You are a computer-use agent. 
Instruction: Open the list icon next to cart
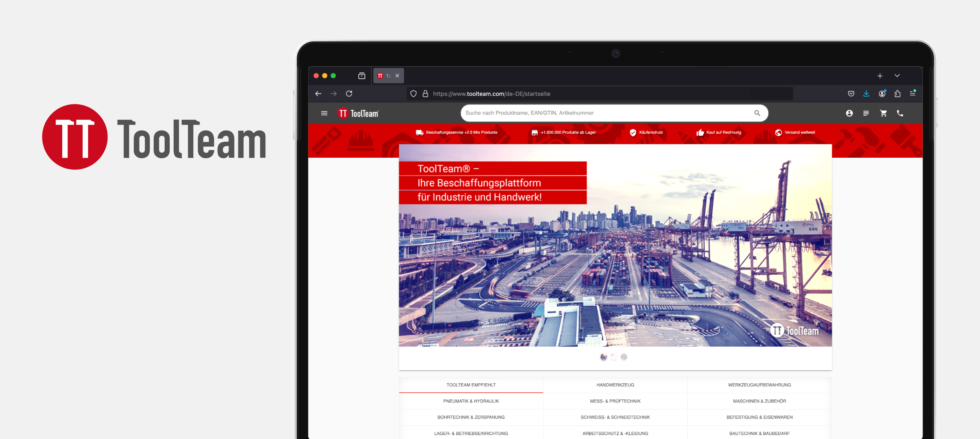(866, 113)
